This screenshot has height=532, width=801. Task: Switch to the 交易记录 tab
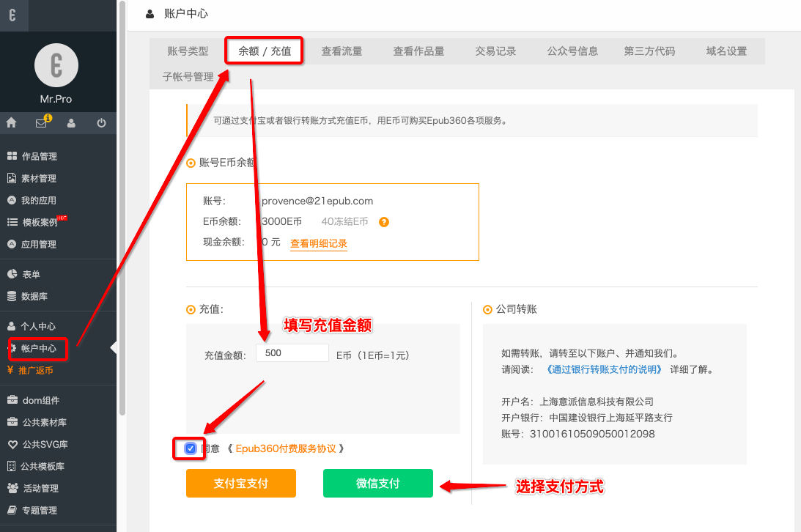point(495,51)
